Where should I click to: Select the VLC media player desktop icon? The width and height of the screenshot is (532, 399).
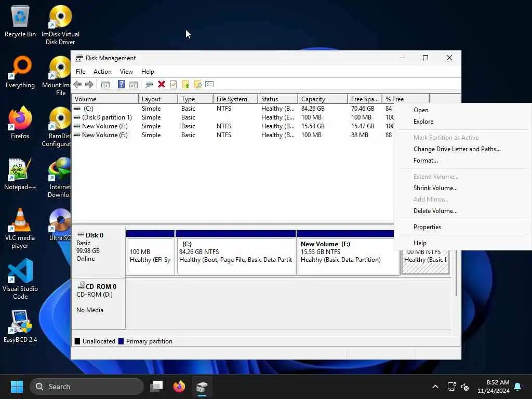pyautogui.click(x=20, y=229)
